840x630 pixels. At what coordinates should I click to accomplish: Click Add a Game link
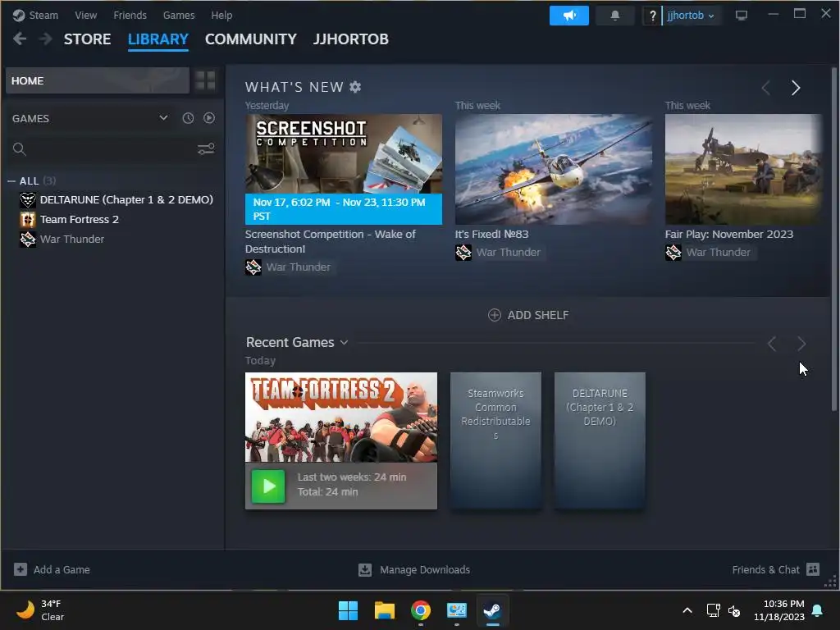click(62, 569)
